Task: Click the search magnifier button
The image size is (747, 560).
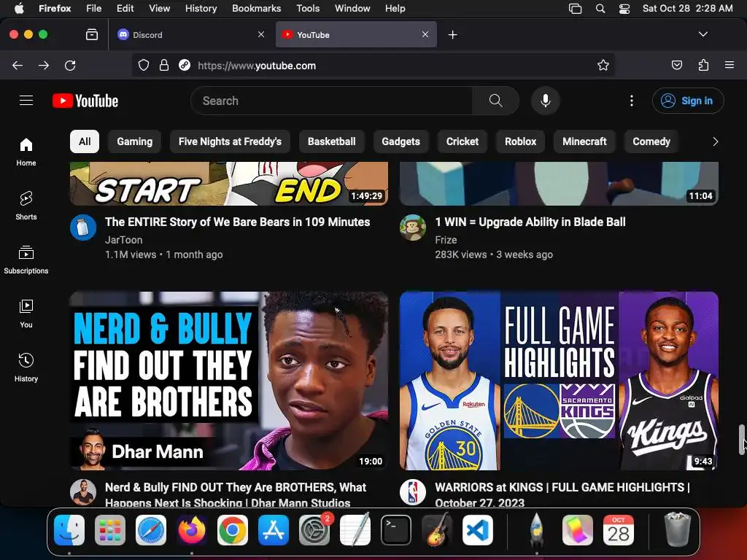Action: coord(495,101)
